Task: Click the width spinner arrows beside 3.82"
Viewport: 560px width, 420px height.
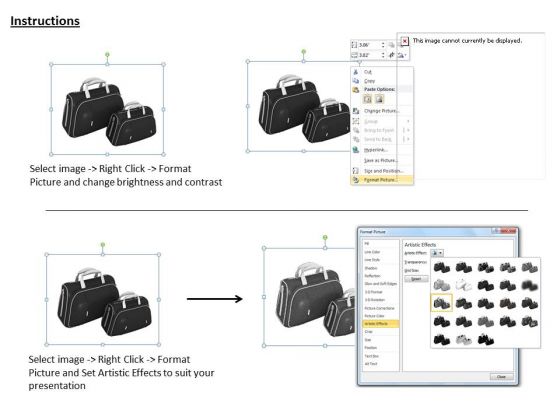Action: click(x=383, y=55)
